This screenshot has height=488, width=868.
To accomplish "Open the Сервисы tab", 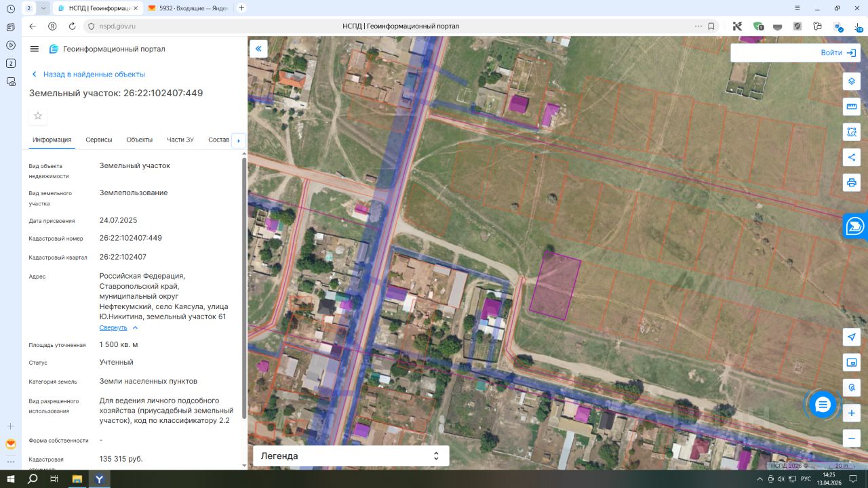I will (99, 140).
